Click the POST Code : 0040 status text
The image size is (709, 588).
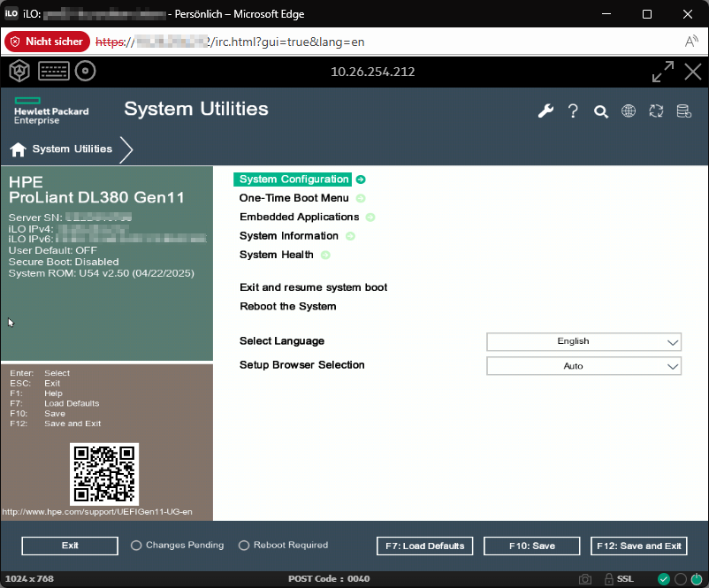329,579
